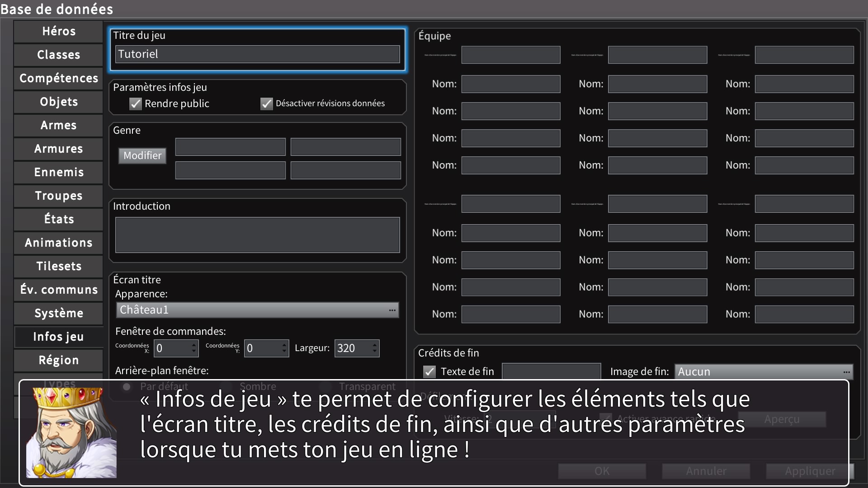Select the Objets tab

58,102
